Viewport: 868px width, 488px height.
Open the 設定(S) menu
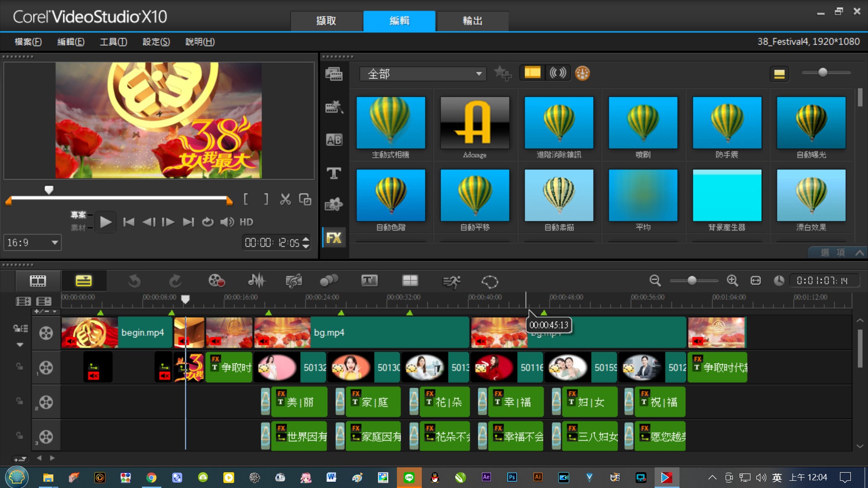click(x=156, y=42)
